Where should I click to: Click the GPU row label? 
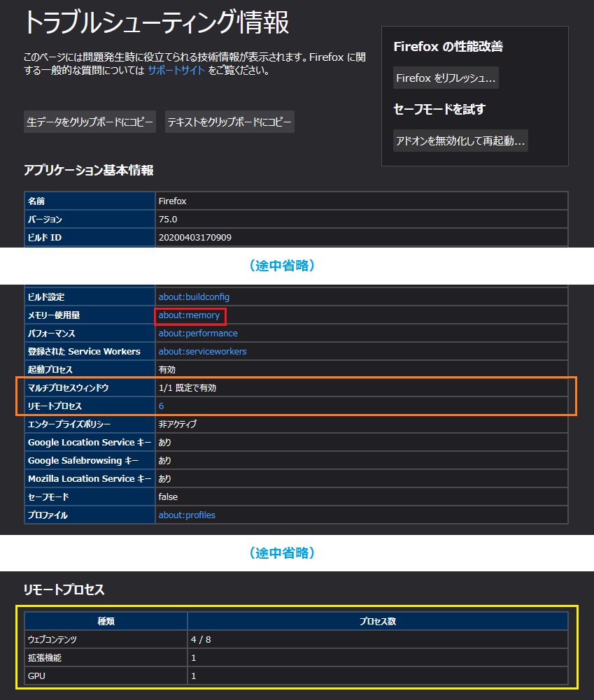tap(36, 676)
